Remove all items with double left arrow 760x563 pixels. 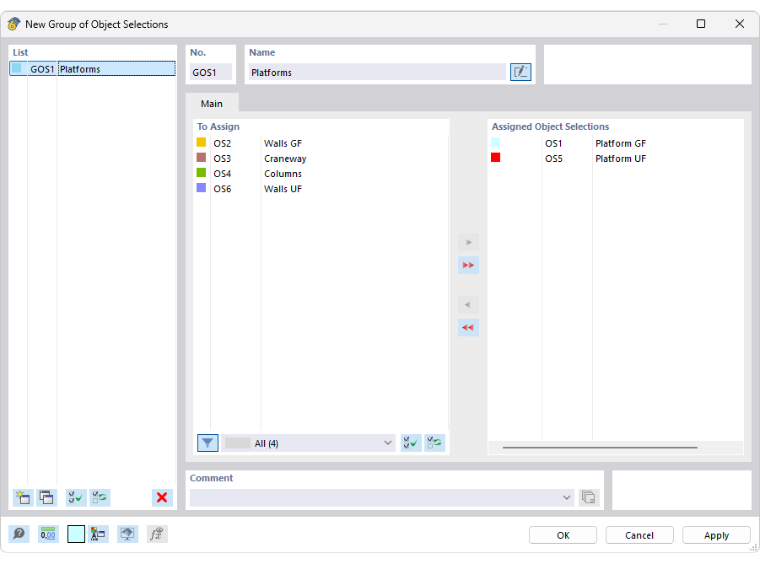[468, 328]
